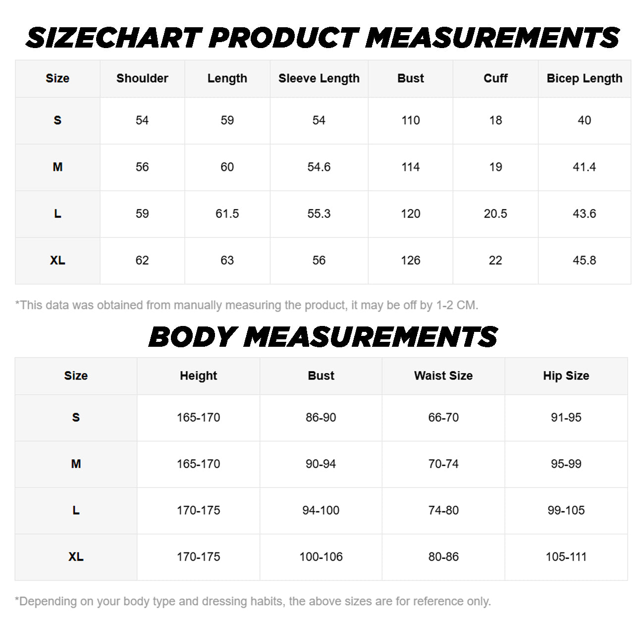This screenshot has width=644, height=644.
Task: Click the 20.5 cuff value
Action: 495,214
